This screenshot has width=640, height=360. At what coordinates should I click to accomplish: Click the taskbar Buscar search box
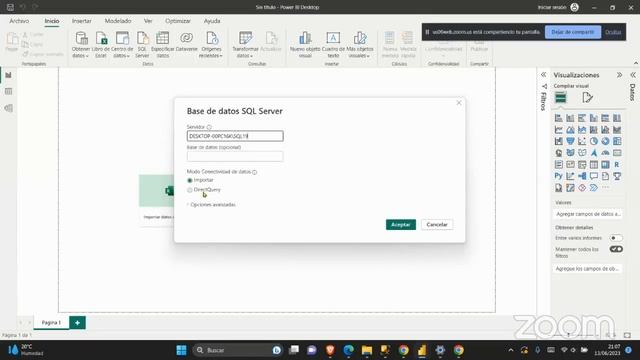click(237, 350)
